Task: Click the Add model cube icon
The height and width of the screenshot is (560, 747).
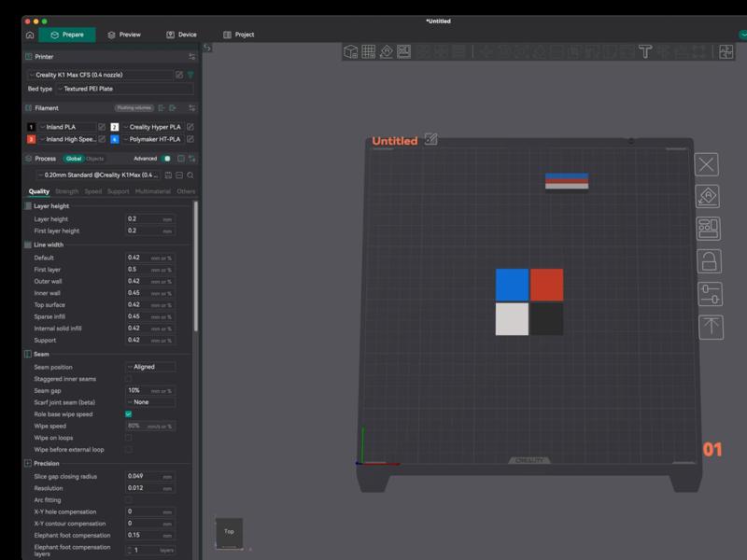Action: coord(351,52)
